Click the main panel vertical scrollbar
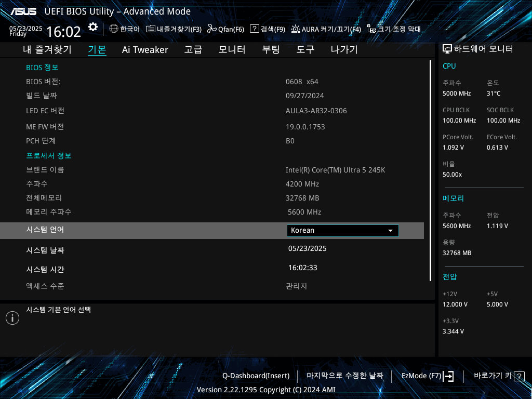This screenshot has height=399, width=532. pyautogui.click(x=430, y=170)
